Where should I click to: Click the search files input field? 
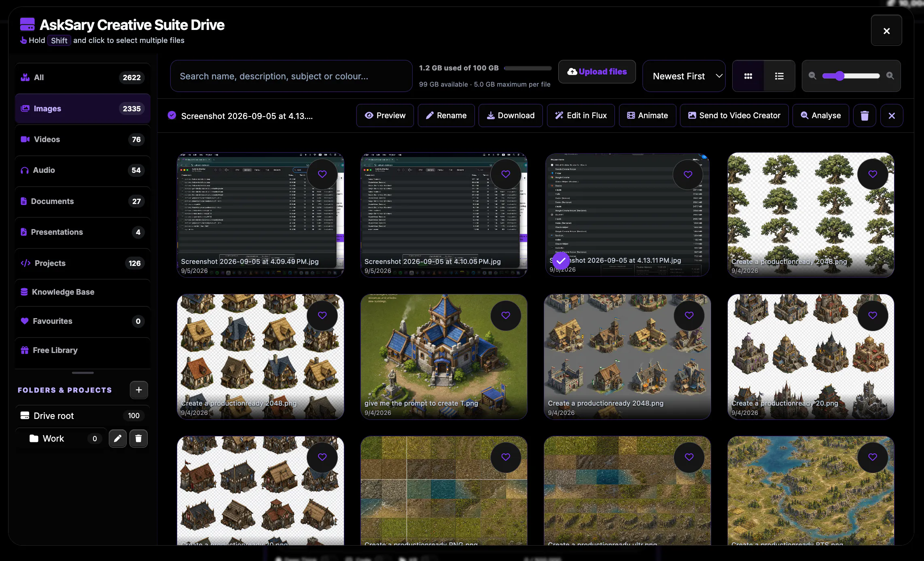click(x=291, y=76)
